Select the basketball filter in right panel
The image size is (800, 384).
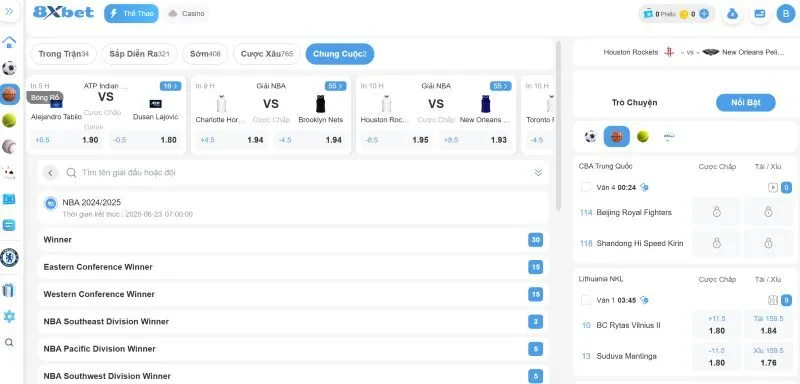[616, 137]
